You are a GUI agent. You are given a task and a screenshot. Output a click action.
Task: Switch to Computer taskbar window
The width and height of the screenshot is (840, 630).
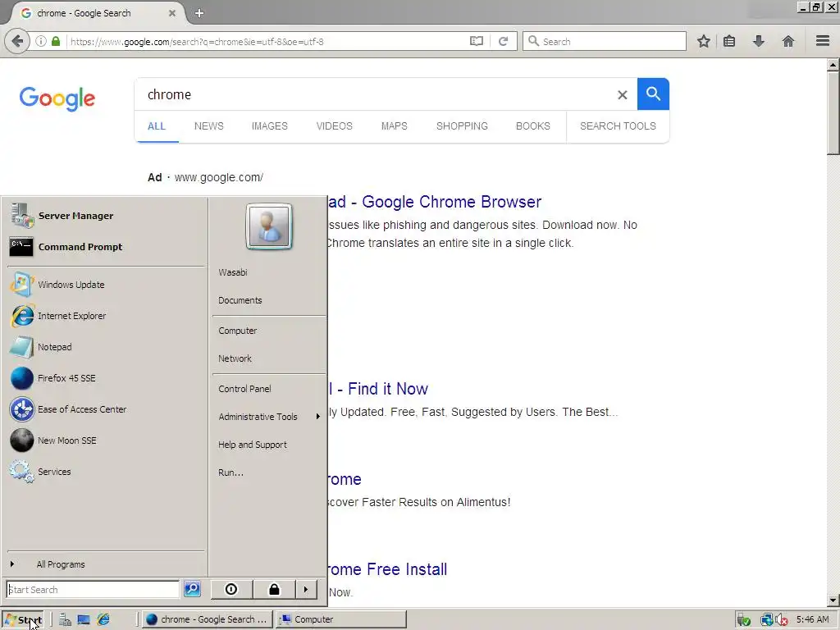[x=341, y=619]
